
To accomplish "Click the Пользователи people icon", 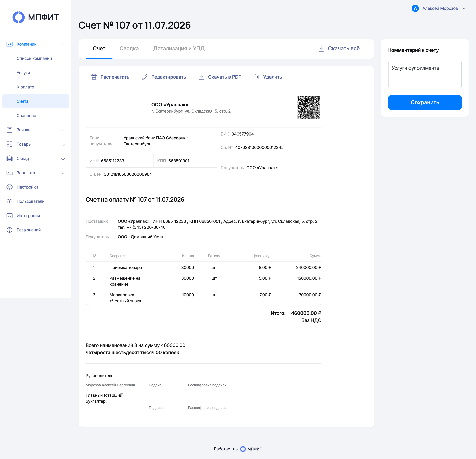I will click(10, 201).
